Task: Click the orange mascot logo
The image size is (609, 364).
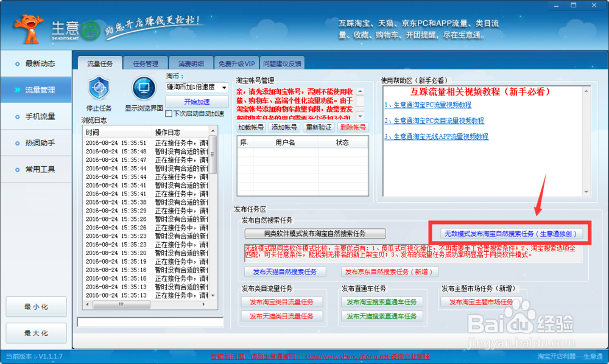Action: pos(29,29)
